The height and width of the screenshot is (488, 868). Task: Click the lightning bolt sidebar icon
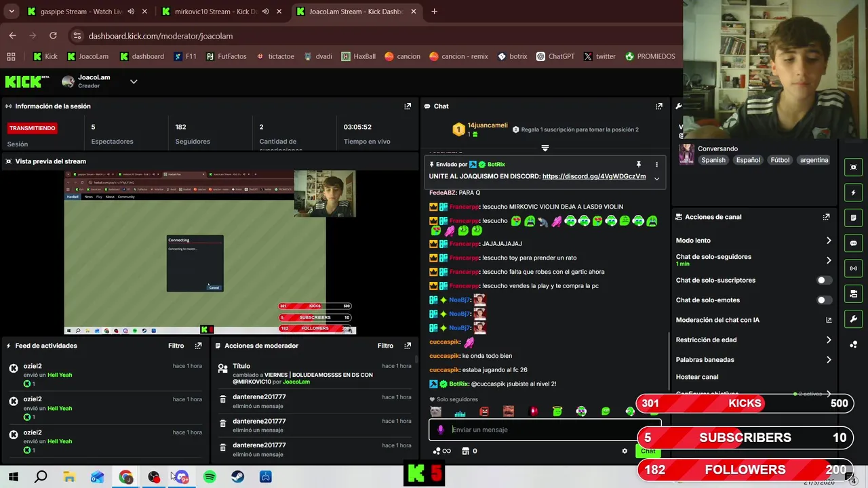(x=853, y=192)
